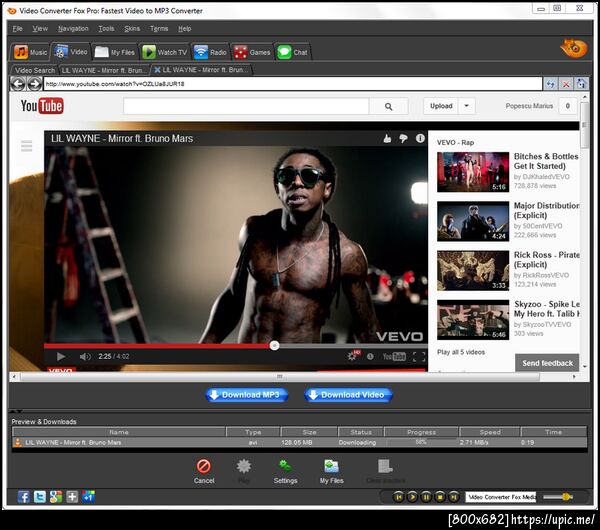Click the gray plus share icon
The height and width of the screenshot is (530, 600).
(x=72, y=497)
